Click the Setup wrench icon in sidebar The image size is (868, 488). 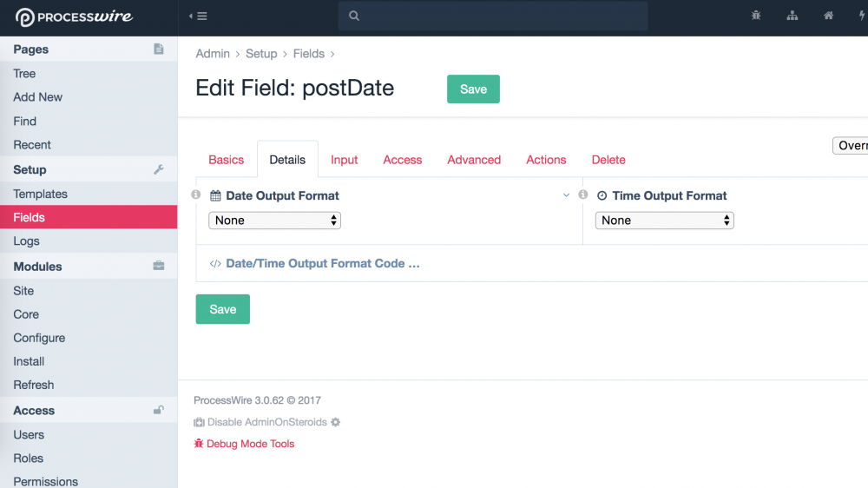click(159, 169)
